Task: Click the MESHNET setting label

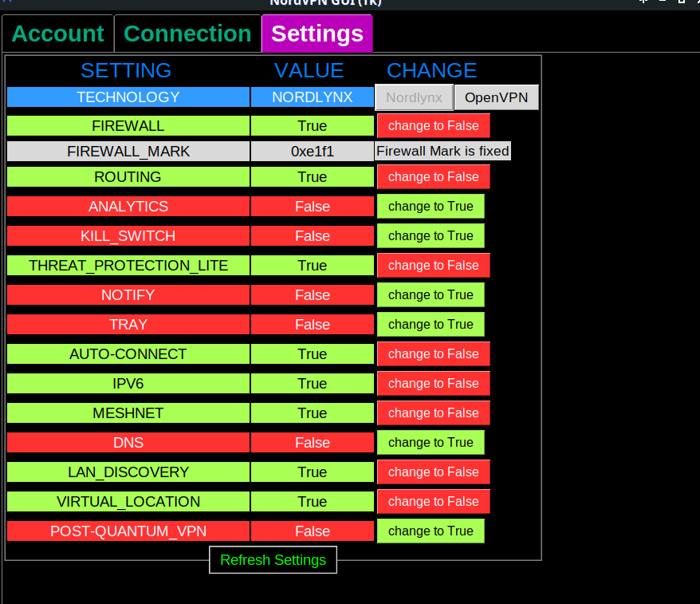Action: click(x=128, y=413)
